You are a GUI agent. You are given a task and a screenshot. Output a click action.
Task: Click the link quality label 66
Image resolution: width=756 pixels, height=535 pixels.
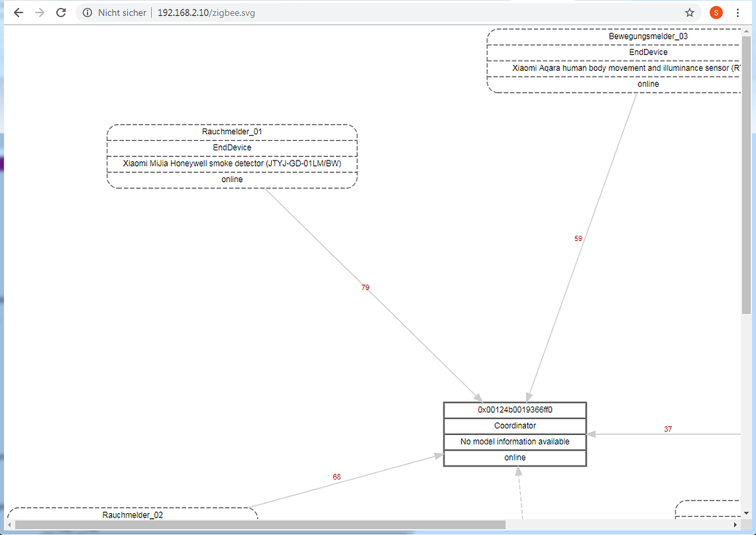pos(335,477)
